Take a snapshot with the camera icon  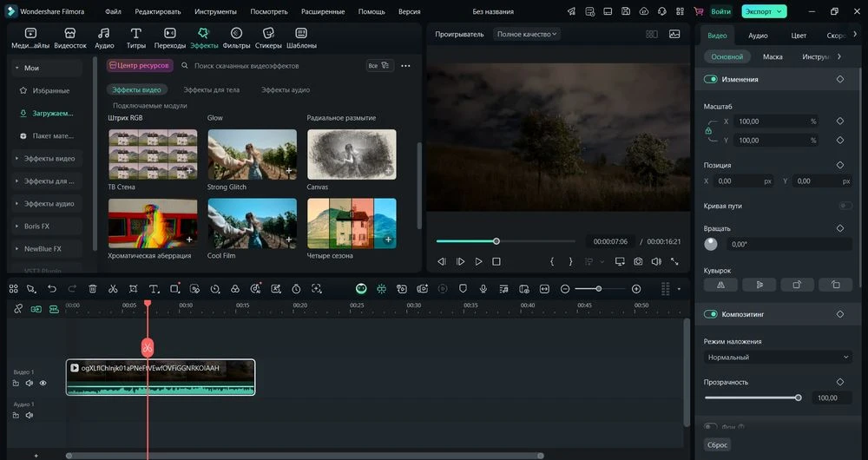tap(638, 261)
